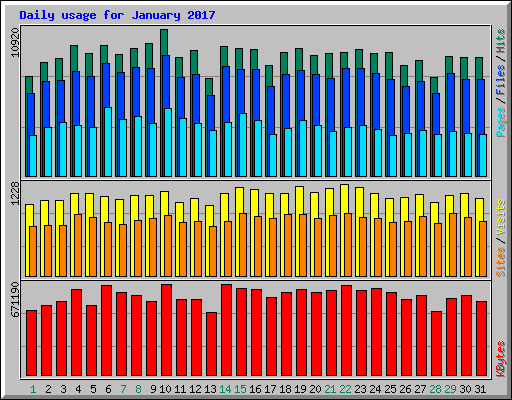The width and height of the screenshot is (512, 400).
Task: Select the red KBytes bar for day 14
Action: (226, 330)
